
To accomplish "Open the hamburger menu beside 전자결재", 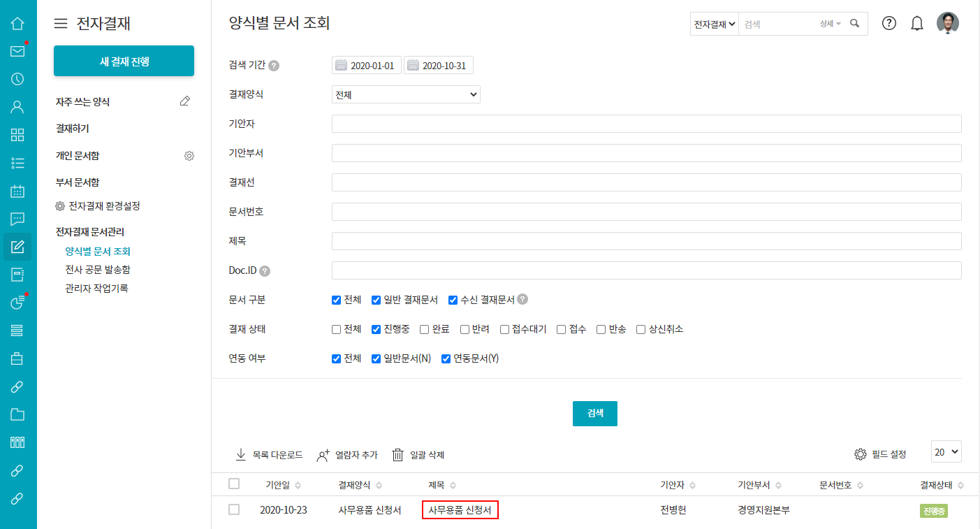I will [x=61, y=24].
